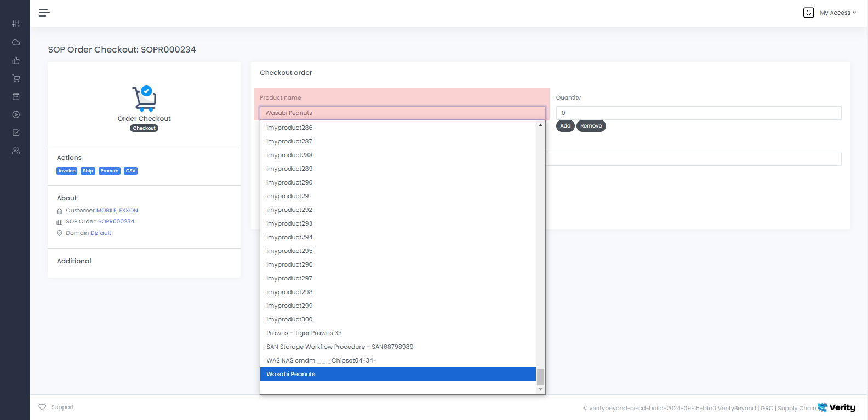Open the sliders settings sidebar icon
Viewport: 868px width, 420px height.
pos(16,24)
